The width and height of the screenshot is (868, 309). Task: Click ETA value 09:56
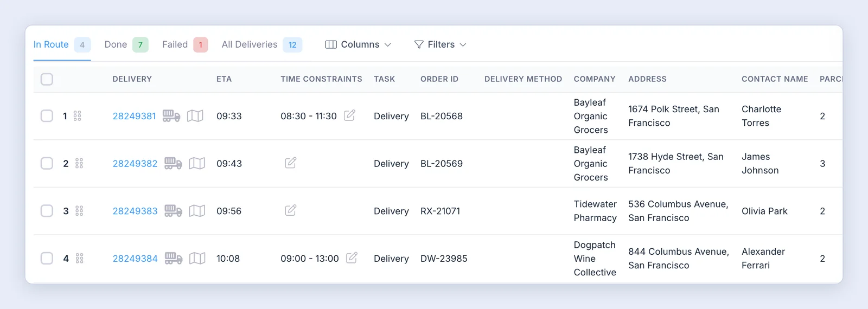tap(229, 211)
